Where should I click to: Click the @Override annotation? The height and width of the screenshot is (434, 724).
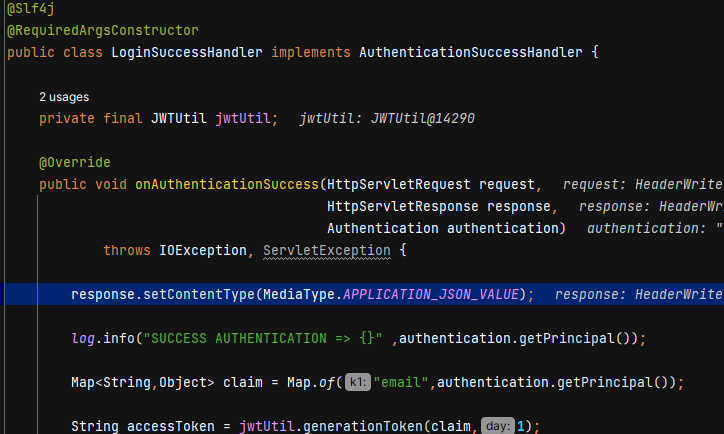75,163
